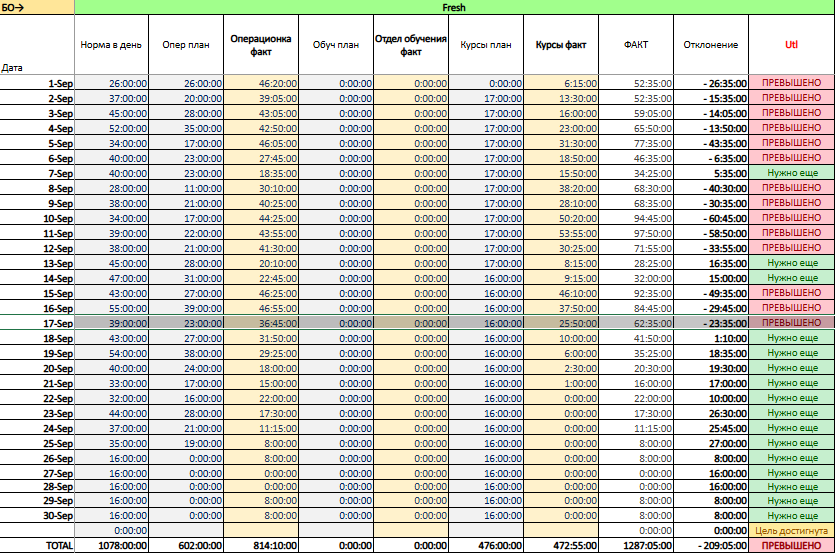835x553 pixels.
Task: Select the '1-Sep' date cell
Action: tap(37, 83)
